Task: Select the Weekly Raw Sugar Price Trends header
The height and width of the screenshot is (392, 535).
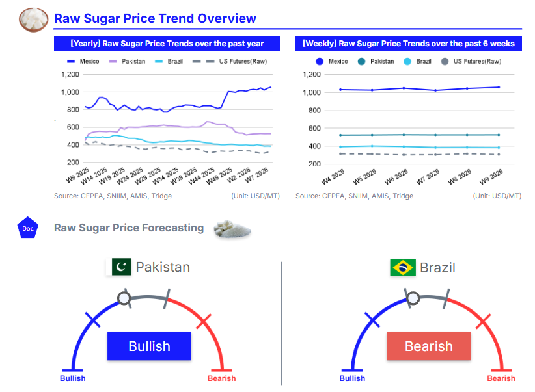Action: coord(408,44)
